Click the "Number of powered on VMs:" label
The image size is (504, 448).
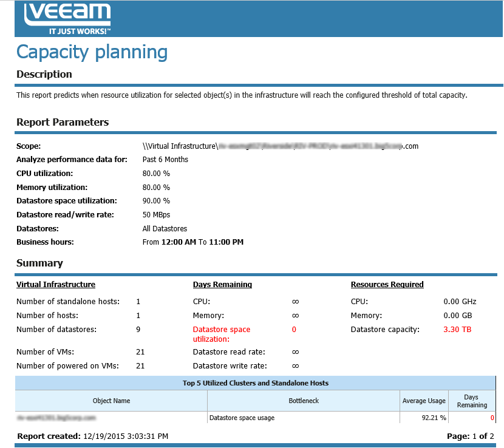pos(67,366)
